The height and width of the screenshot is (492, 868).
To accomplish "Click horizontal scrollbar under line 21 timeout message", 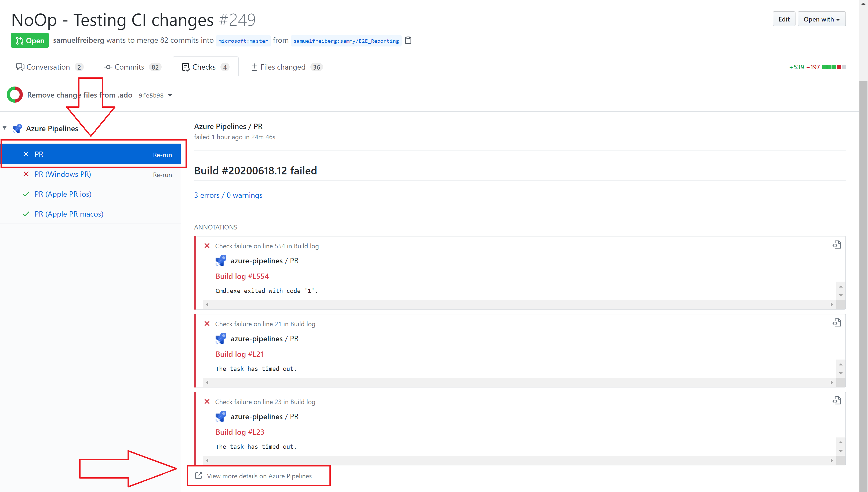I will click(519, 382).
